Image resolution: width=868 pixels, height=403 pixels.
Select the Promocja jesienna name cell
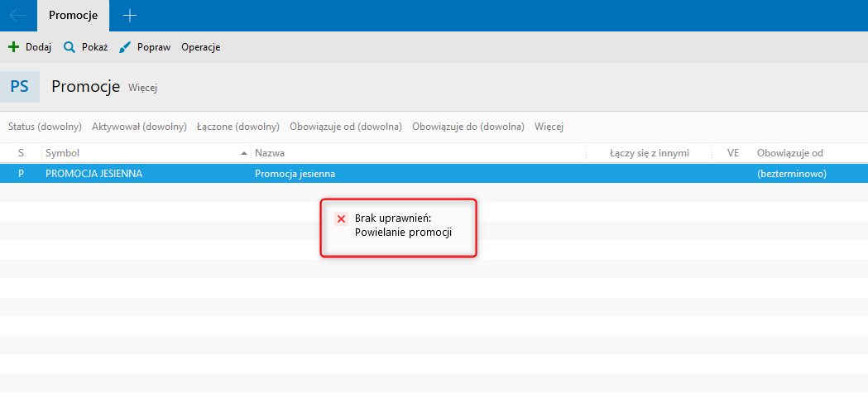[x=295, y=174]
